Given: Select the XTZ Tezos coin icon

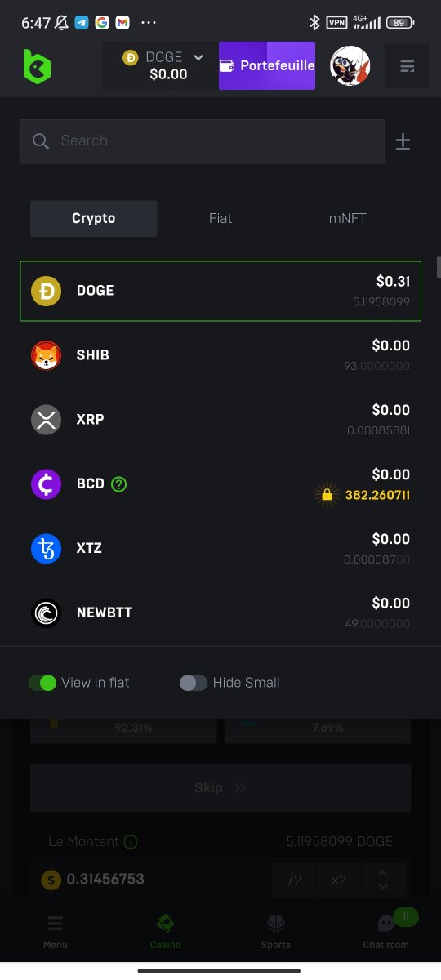Looking at the screenshot, I should [46, 548].
